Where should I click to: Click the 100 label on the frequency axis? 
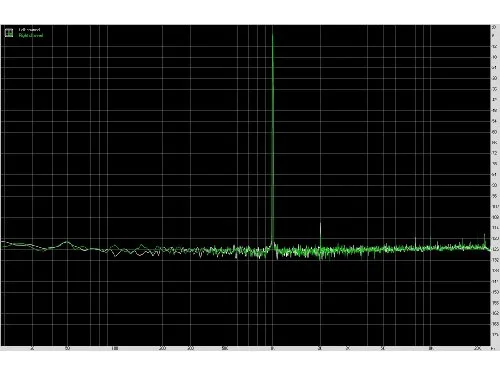115,349
